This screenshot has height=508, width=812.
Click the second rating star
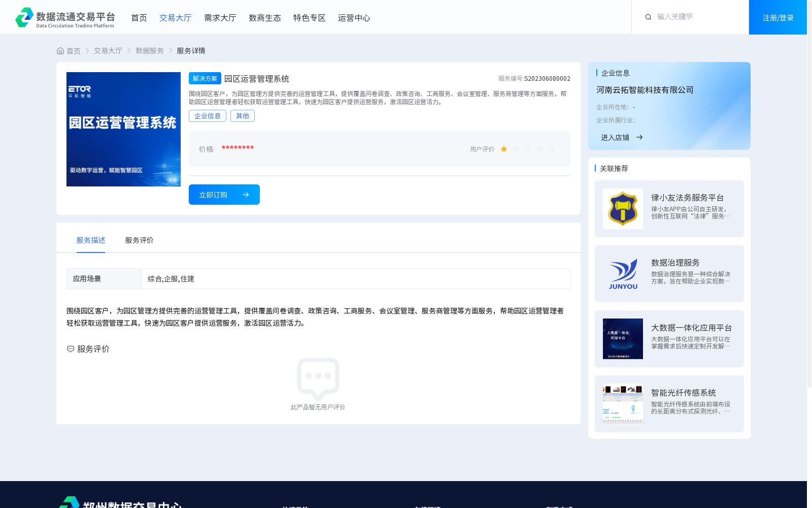click(516, 149)
